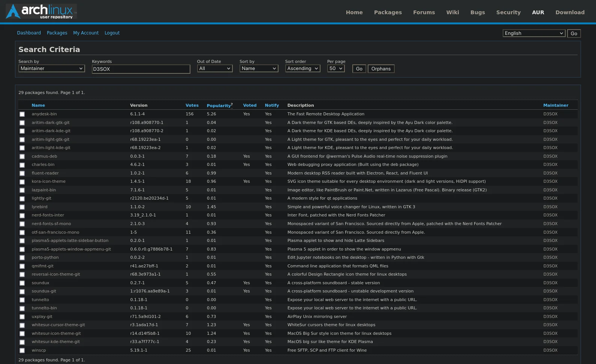Click Go button beside the language selector
Image resolution: width=596 pixels, height=364 pixels.
click(x=574, y=34)
